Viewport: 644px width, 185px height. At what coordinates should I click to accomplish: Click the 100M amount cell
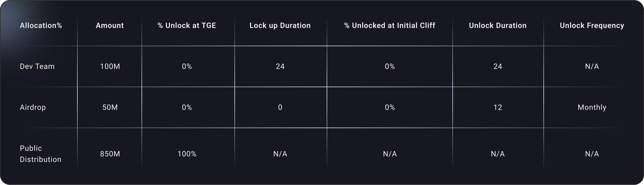(110, 66)
